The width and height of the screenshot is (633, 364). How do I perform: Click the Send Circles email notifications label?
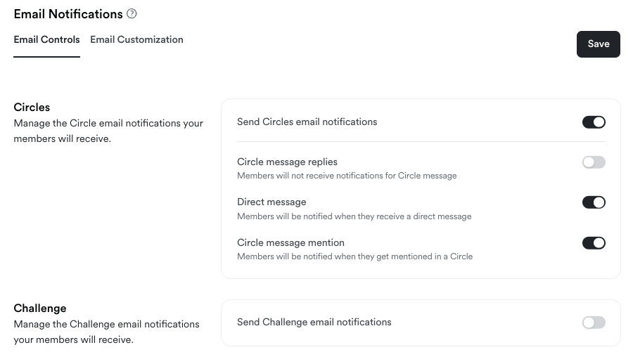click(307, 122)
